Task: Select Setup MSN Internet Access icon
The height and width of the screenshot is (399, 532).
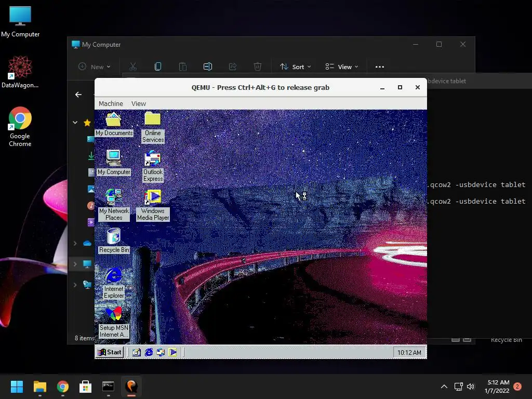Action: 114,322
